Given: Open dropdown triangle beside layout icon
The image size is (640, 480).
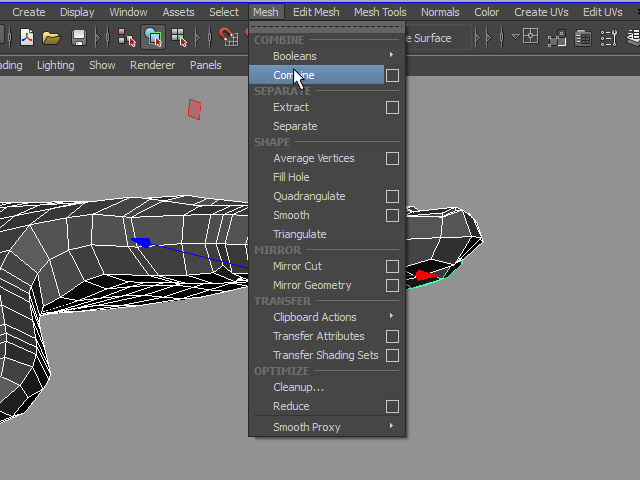Looking at the screenshot, I should [516, 37].
